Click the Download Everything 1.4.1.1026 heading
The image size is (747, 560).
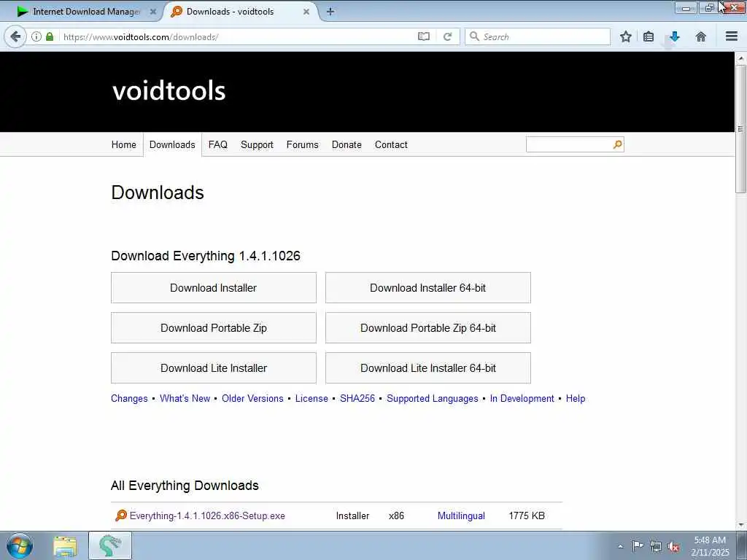coord(205,256)
